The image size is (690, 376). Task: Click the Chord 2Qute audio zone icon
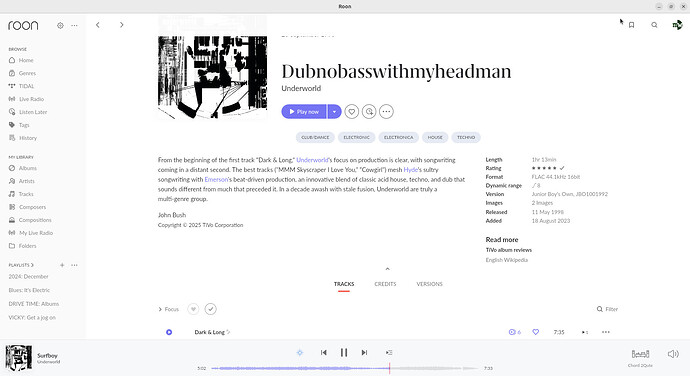(x=640, y=354)
